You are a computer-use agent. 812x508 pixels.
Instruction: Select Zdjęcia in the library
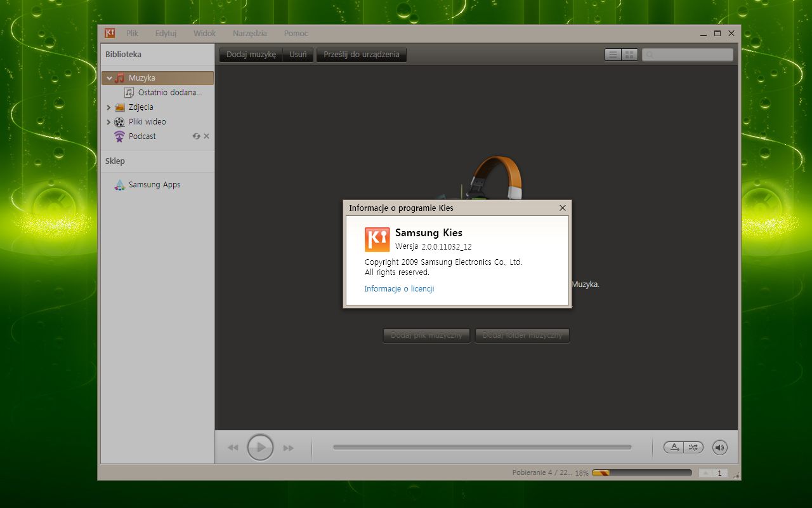141,107
